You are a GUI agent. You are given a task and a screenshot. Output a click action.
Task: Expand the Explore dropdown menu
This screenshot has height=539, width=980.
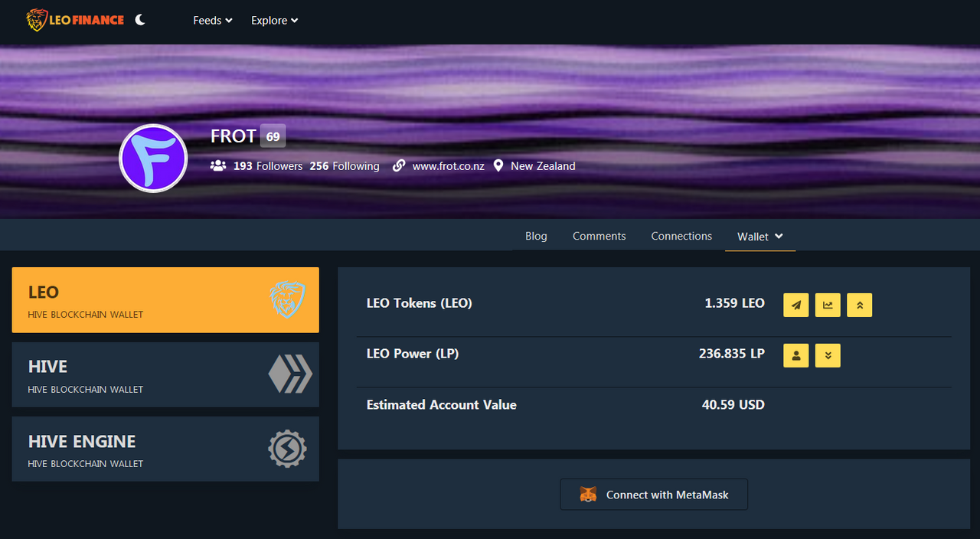pos(275,21)
